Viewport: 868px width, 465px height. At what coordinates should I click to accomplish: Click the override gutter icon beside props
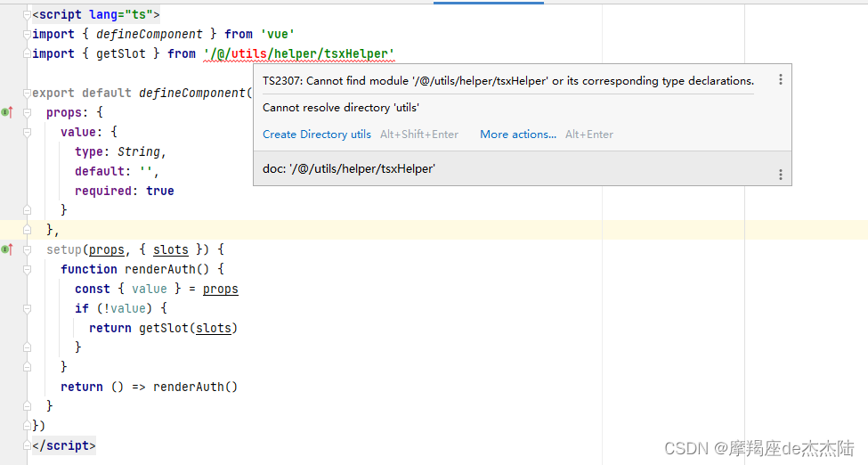[6, 112]
